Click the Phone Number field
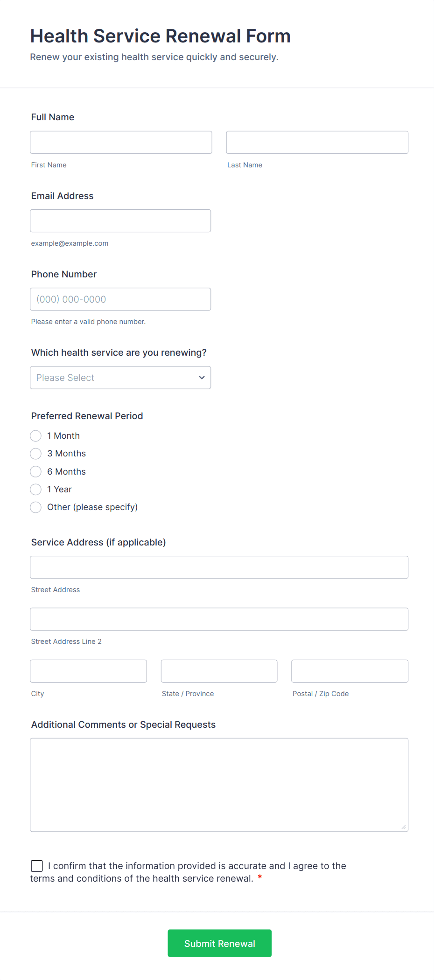The width and height of the screenshot is (434, 980). tap(120, 299)
